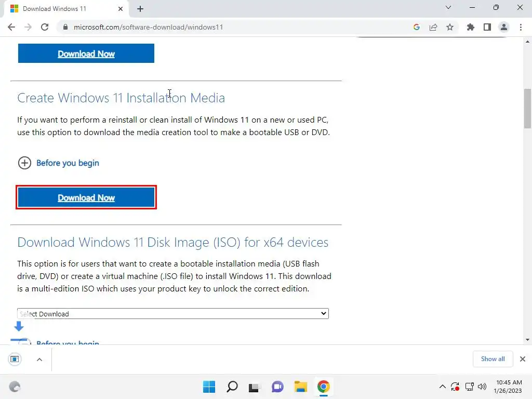Click Show all downloads
Screen dimensions: 532x399
[493, 359]
